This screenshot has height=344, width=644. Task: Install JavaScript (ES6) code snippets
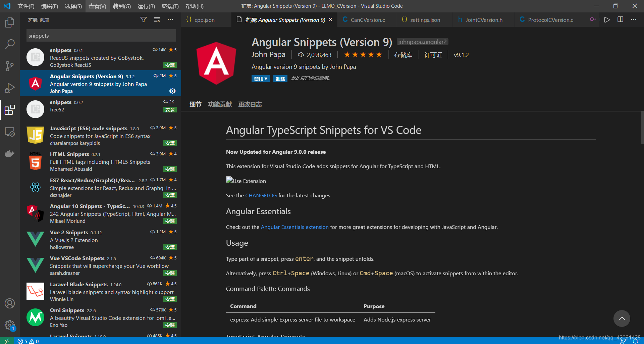click(x=170, y=143)
